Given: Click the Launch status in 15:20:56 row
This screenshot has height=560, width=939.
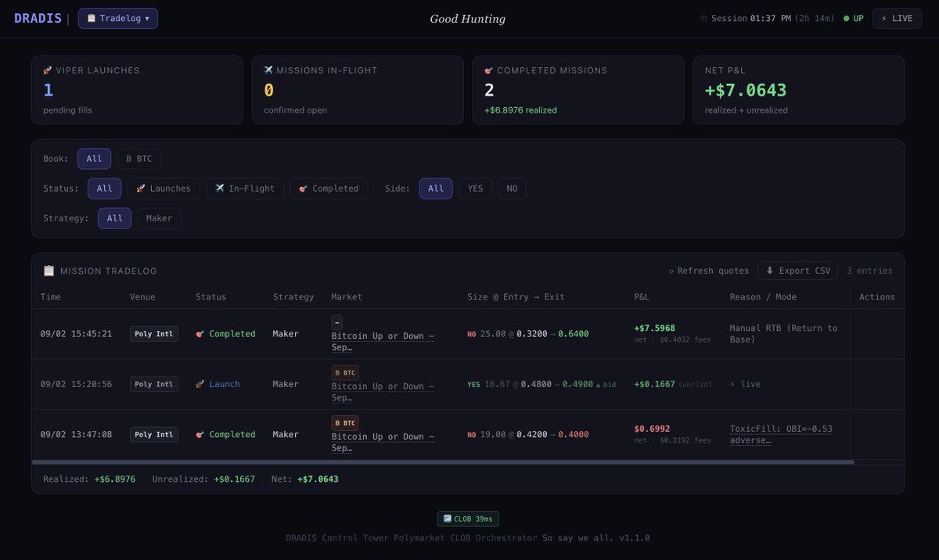Looking at the screenshot, I should coord(218,384).
